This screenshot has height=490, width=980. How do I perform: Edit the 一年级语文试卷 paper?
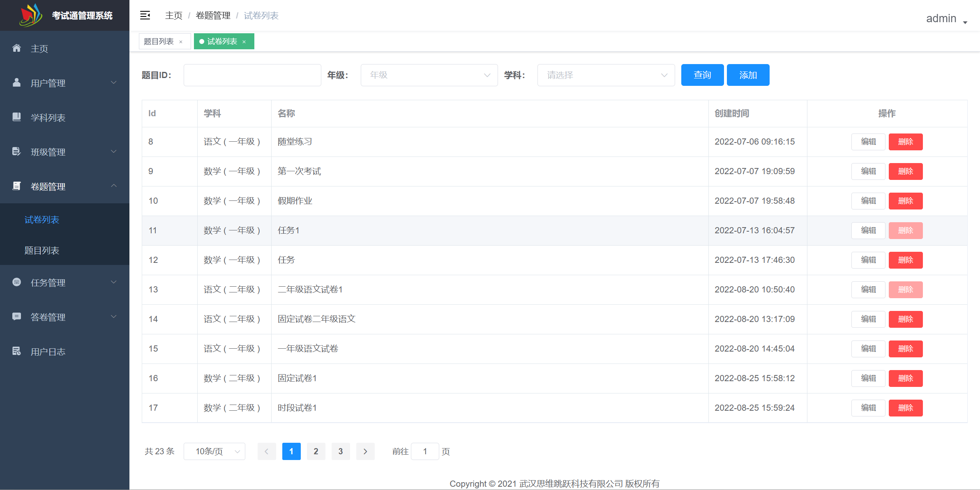[x=868, y=349]
